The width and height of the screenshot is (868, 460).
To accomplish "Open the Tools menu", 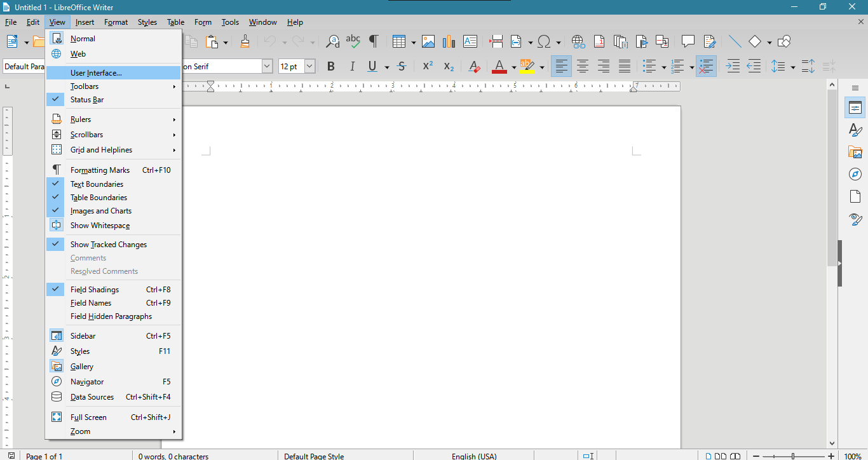I will 230,22.
